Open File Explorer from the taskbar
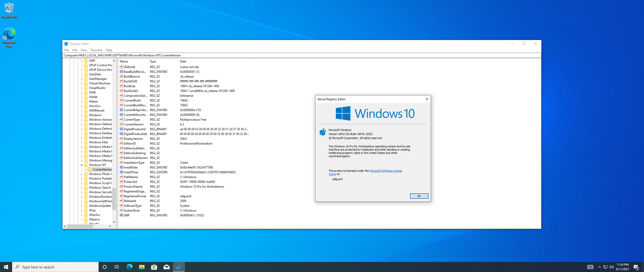The width and height of the screenshot is (644, 272). coord(142,267)
